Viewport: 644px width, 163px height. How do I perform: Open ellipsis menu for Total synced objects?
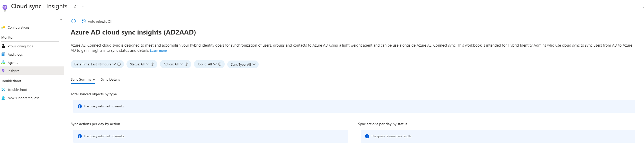point(635,94)
